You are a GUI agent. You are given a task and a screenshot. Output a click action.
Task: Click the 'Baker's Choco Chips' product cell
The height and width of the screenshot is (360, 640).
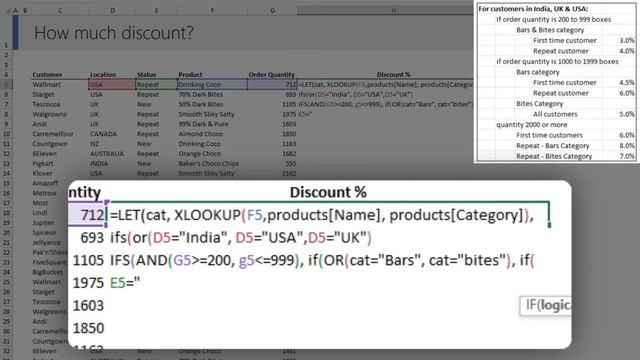(x=209, y=164)
